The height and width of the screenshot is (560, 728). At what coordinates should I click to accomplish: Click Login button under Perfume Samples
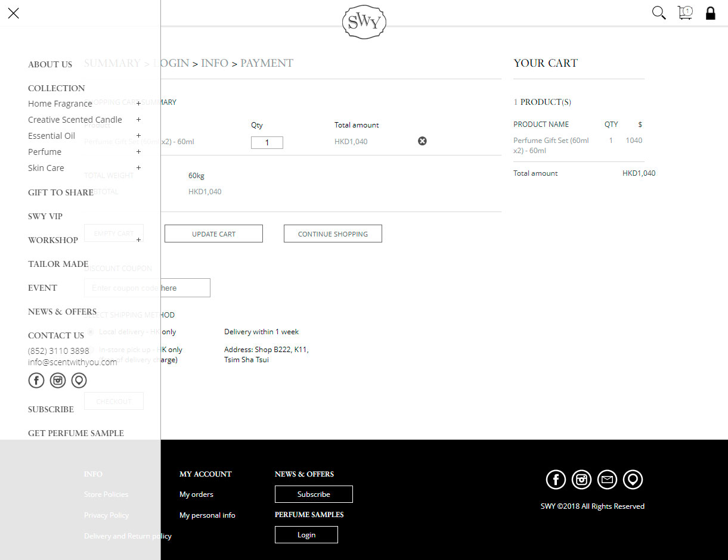click(x=306, y=534)
